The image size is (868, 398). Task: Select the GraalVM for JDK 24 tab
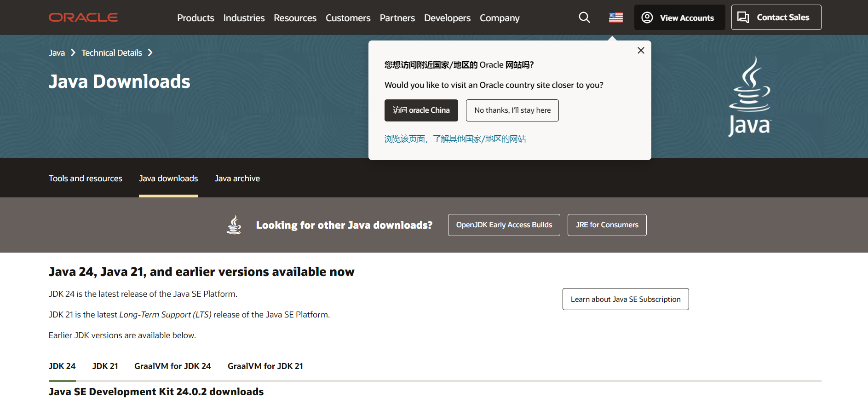[x=172, y=366]
